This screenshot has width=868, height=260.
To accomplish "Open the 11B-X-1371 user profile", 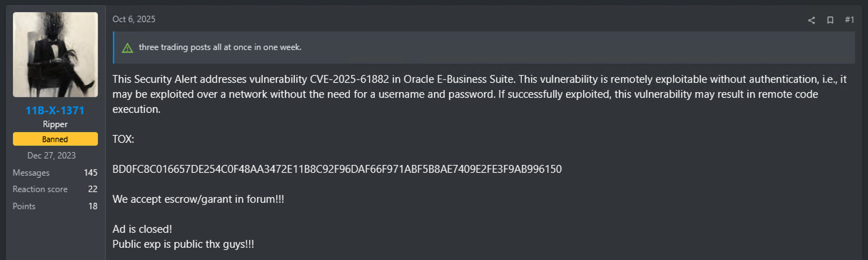I will [x=56, y=110].
